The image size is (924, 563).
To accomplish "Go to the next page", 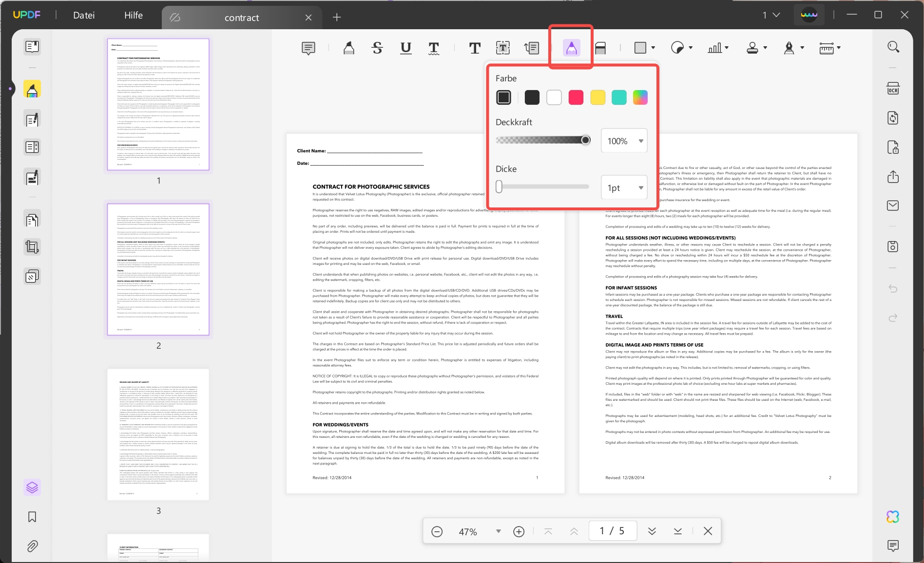I will 652,531.
